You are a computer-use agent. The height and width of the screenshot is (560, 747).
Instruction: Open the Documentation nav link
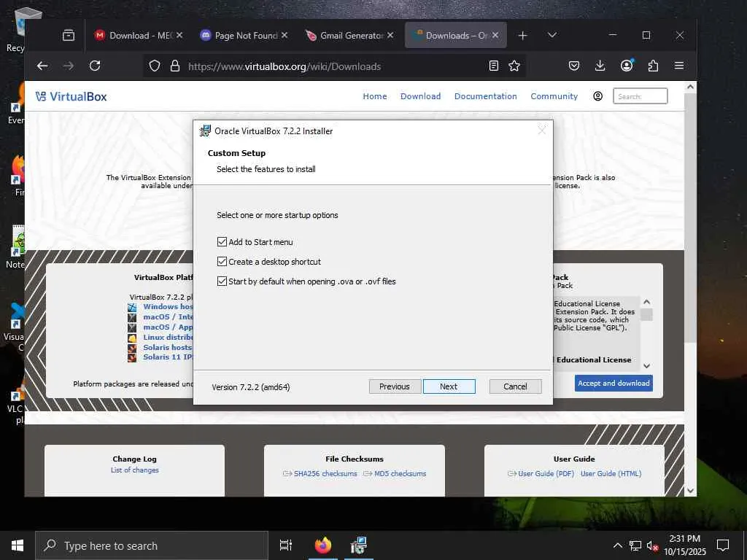(485, 96)
